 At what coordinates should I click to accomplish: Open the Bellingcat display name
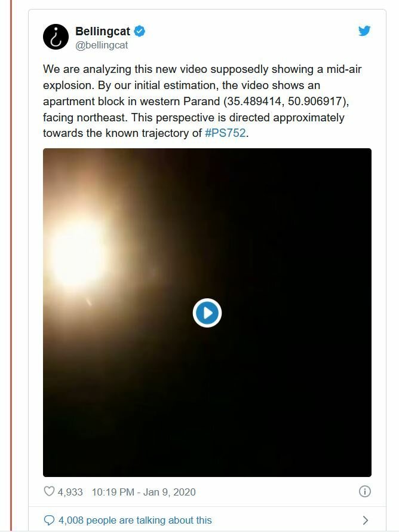tap(103, 31)
